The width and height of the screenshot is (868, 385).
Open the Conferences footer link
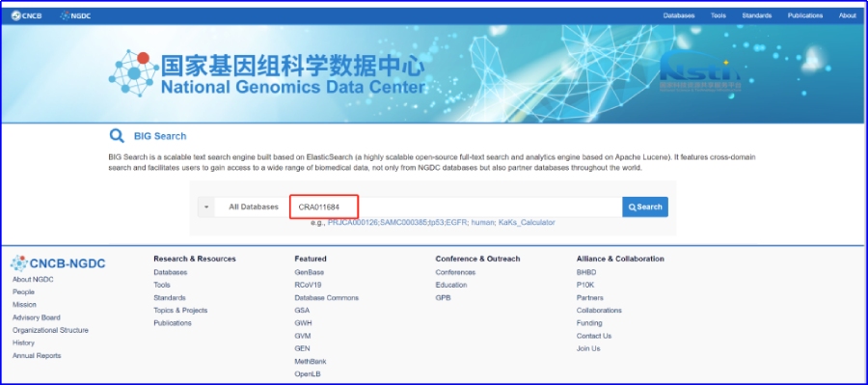tap(455, 272)
